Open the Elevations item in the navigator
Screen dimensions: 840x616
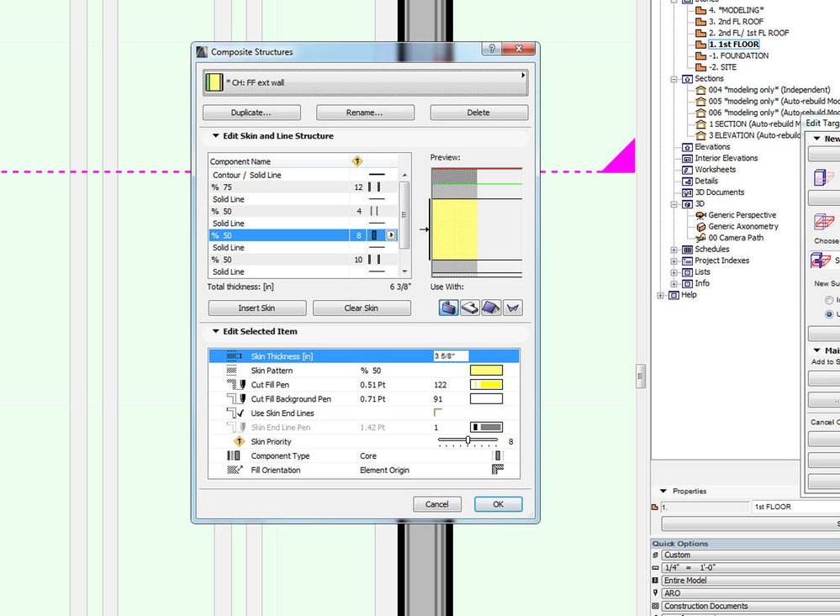click(x=712, y=147)
